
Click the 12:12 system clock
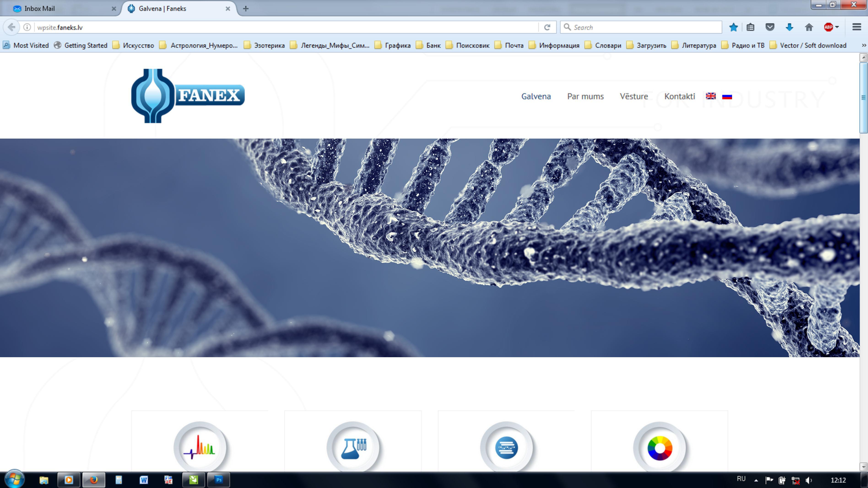(x=838, y=480)
